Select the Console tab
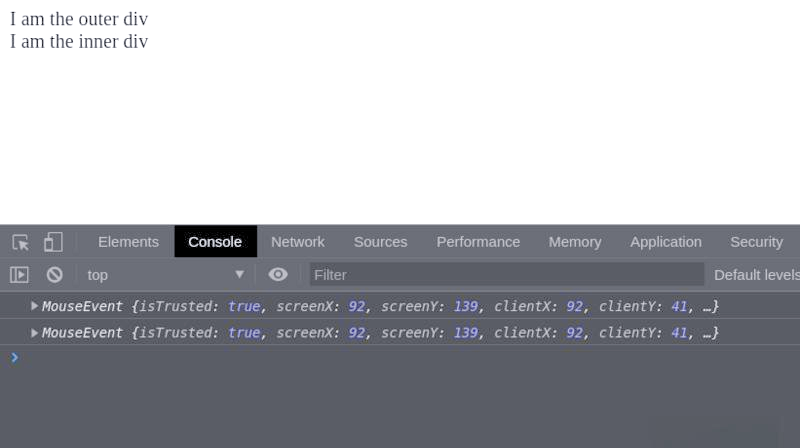The height and width of the screenshot is (448, 800). (215, 242)
